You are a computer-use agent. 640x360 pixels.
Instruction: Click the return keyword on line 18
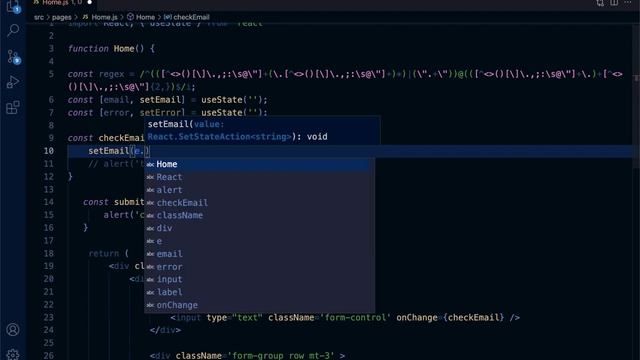pyautogui.click(x=104, y=253)
